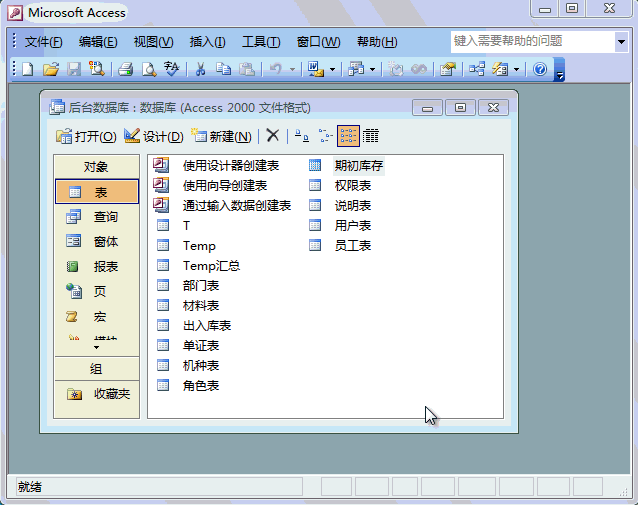Expand more objects arrow in sidebar
This screenshot has height=505, width=638.
tap(96, 348)
